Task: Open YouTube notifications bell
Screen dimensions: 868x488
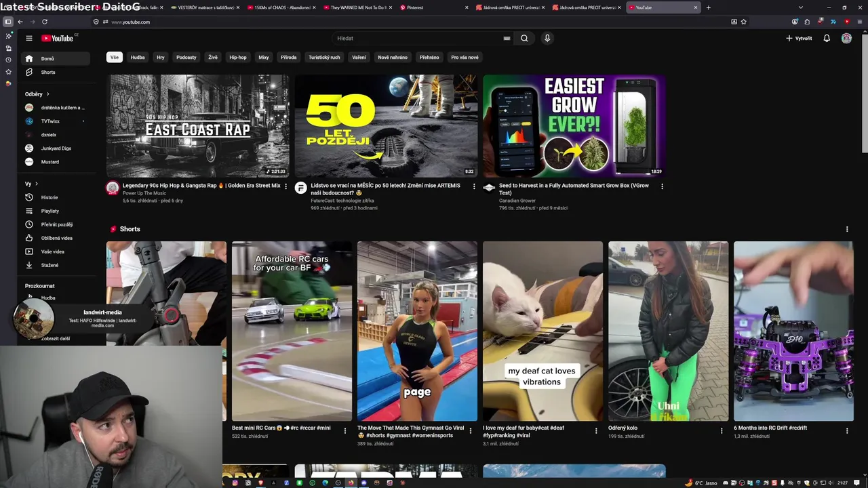Action: coord(827,39)
